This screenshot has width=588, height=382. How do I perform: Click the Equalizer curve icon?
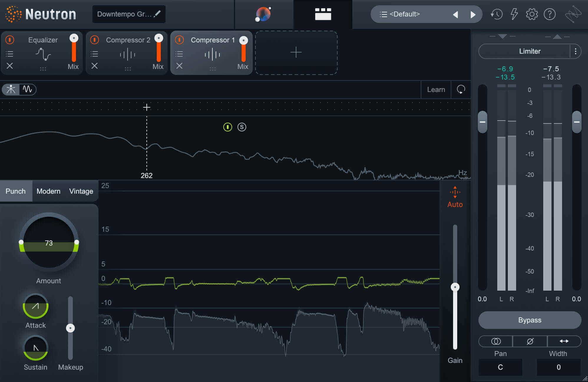43,54
